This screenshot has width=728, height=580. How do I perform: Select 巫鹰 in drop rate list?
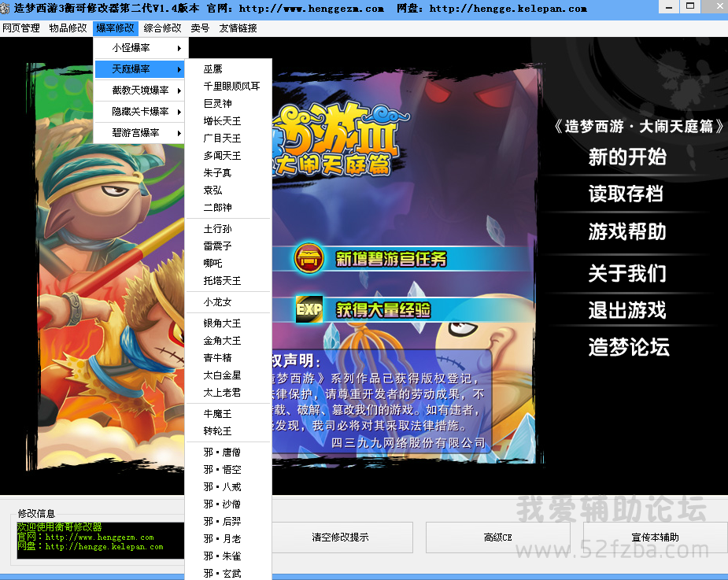coord(228,69)
